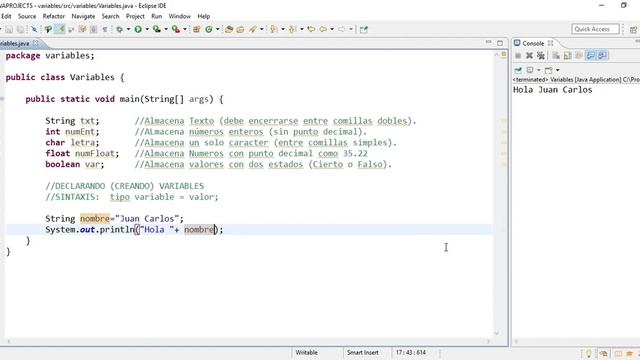Open the Run button dropdown arrow
640x360 pixels.
147,29
